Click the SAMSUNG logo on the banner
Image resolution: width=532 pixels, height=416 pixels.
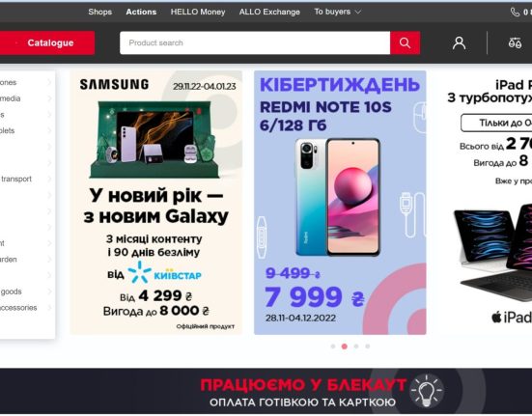click(114, 84)
